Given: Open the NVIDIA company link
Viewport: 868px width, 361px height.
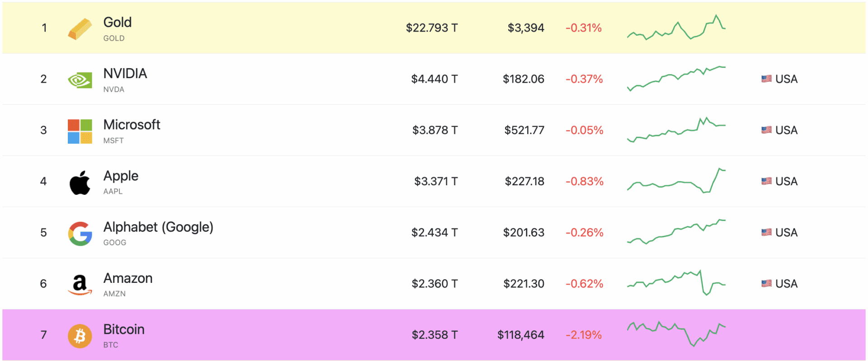Looking at the screenshot, I should (125, 73).
